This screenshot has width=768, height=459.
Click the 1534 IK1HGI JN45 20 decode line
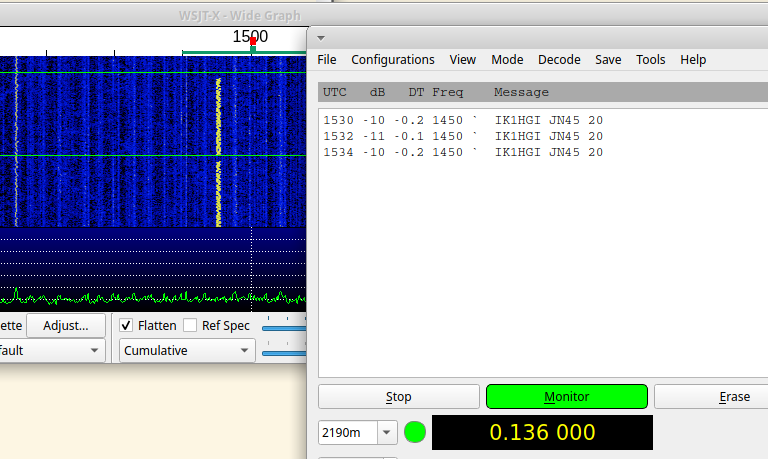click(x=463, y=152)
